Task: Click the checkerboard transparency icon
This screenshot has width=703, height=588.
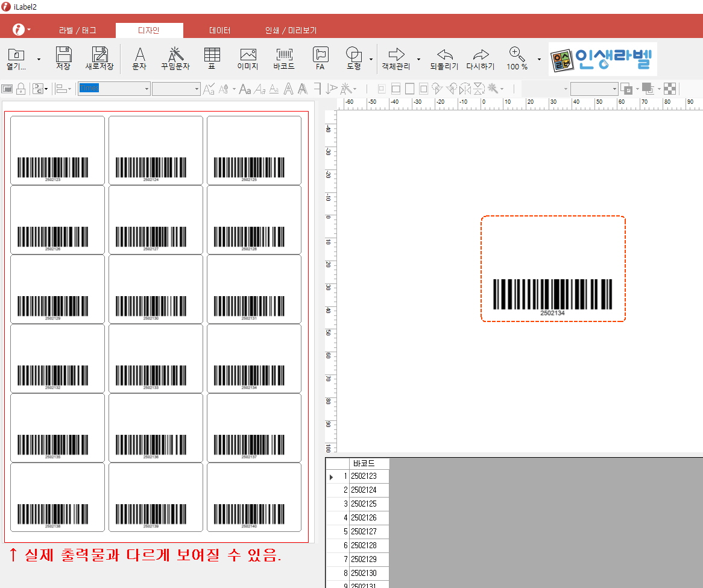Action: pyautogui.click(x=670, y=89)
